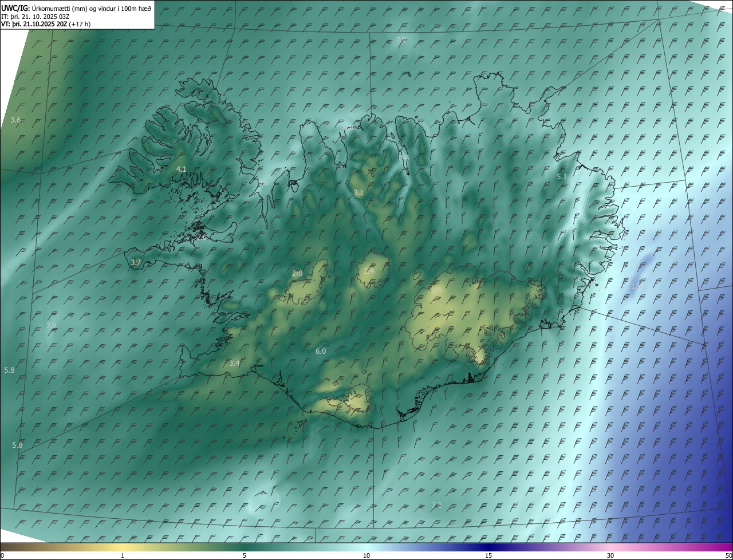The width and height of the screenshot is (733, 560).
Task: Click the 2.0 value on Vatnajökull
Action: click(x=436, y=291)
